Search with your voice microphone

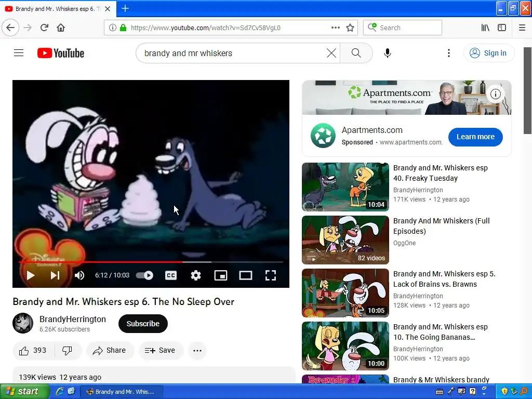point(388,54)
